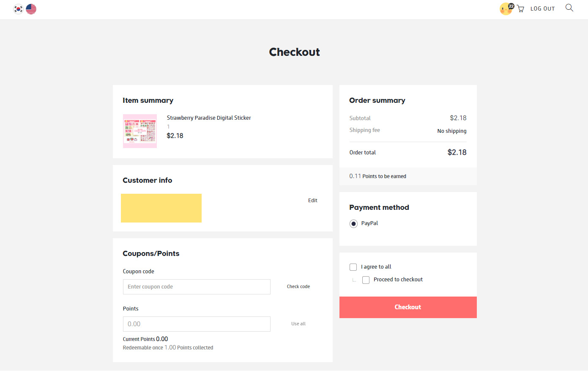The width and height of the screenshot is (588, 371).
Task: Check the I agree to all box
Action: pos(353,267)
